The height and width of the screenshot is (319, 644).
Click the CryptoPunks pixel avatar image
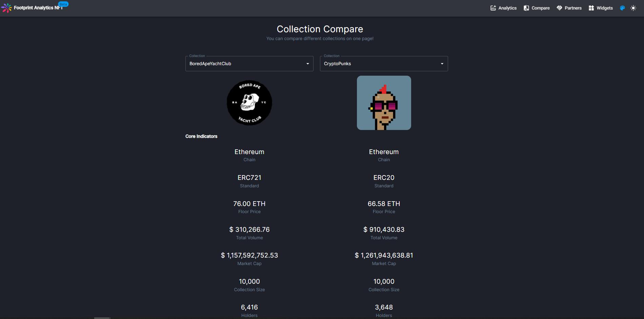[384, 103]
